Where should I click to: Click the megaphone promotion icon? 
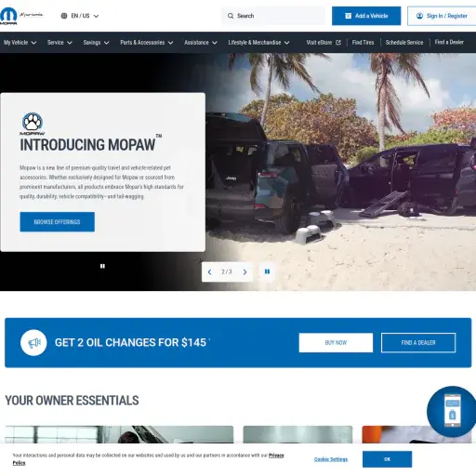33,342
